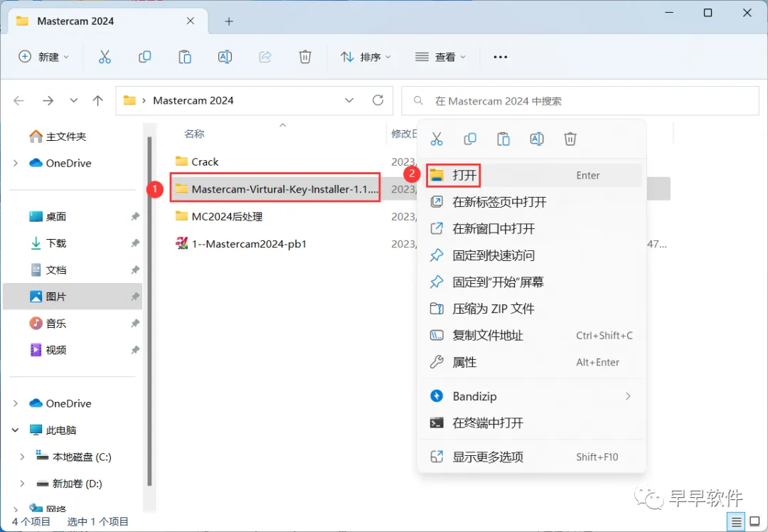Screen dimensions: 768x532
Task: Collapse the 此电脑 tree node
Action: [15, 430]
